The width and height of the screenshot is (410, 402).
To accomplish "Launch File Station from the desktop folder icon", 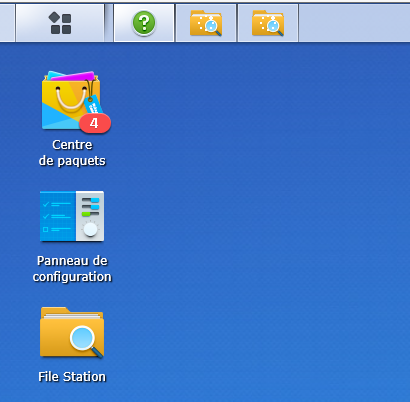I will (x=72, y=332).
